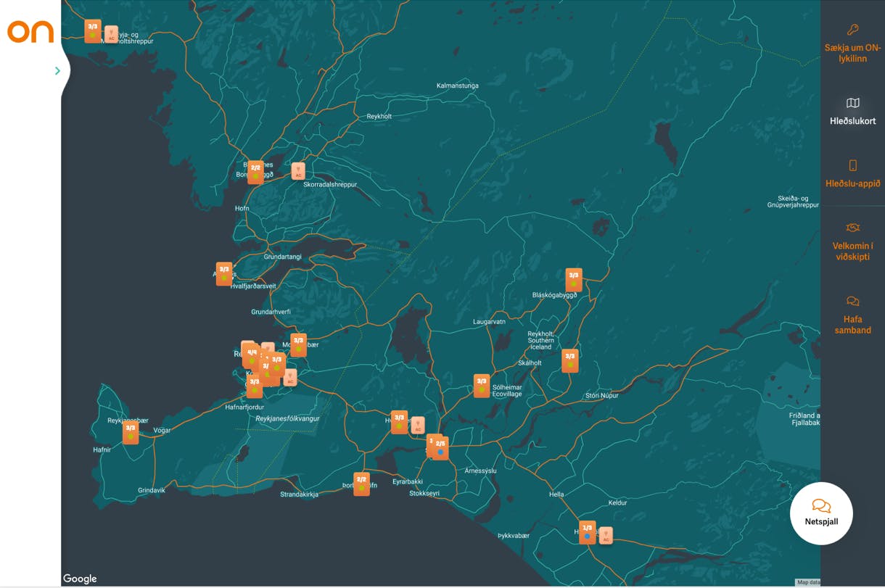Open the Netspjall chat button

(x=821, y=513)
